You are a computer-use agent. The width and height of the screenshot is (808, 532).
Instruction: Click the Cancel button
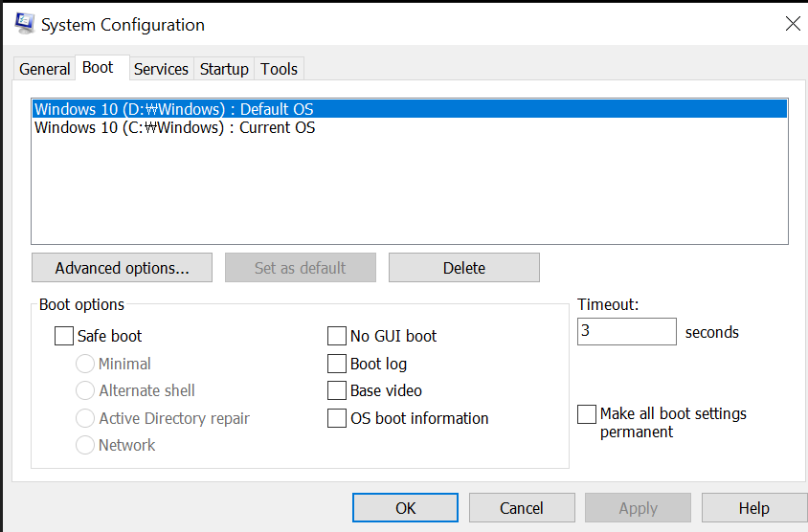[522, 508]
